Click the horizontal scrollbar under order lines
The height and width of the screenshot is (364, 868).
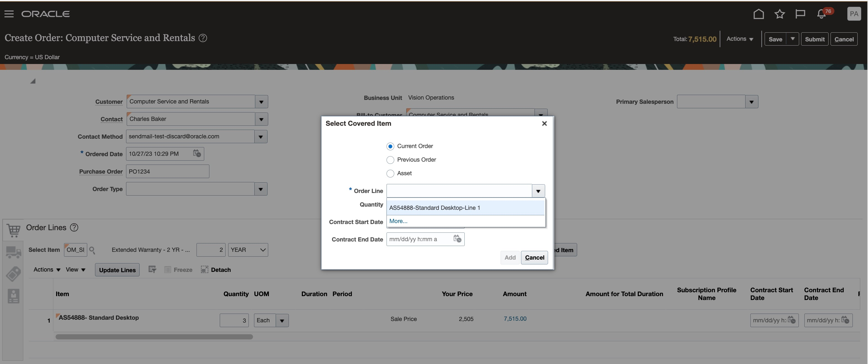tap(154, 337)
